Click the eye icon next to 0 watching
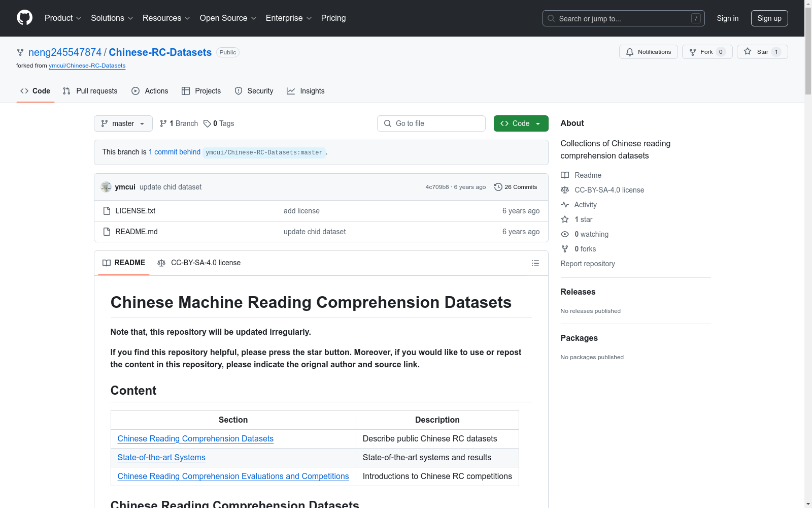The height and width of the screenshot is (508, 812). click(x=565, y=234)
